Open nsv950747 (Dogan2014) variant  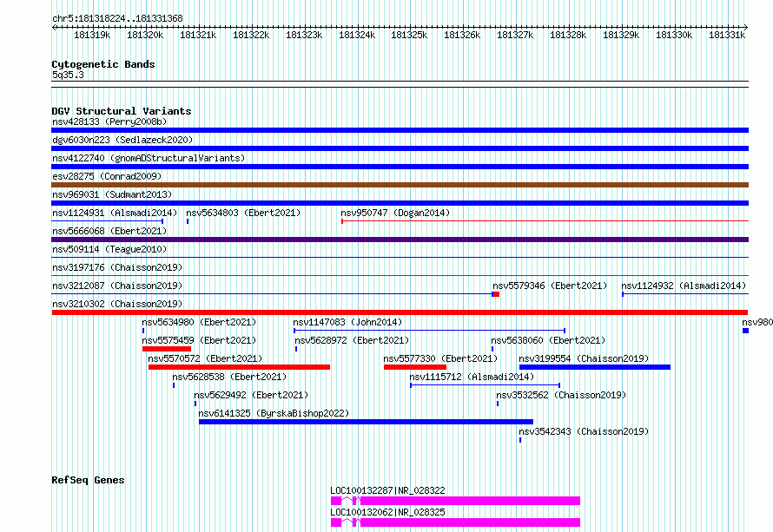395,213
